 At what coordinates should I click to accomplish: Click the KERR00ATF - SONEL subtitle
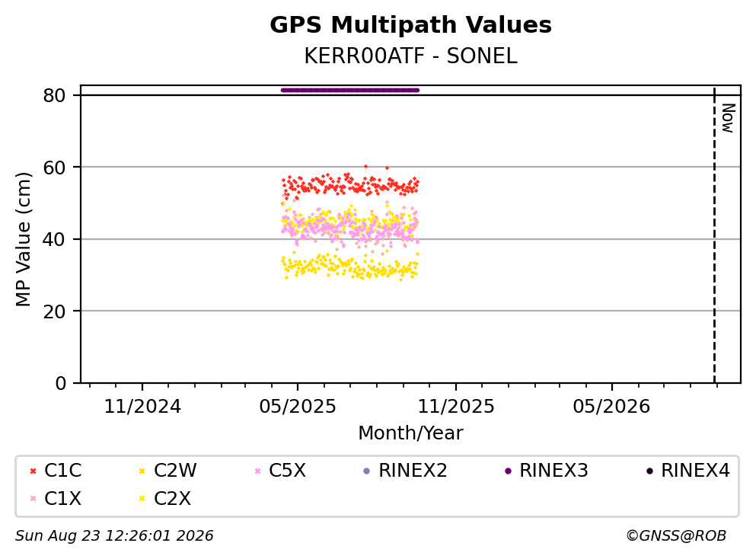[x=411, y=56]
